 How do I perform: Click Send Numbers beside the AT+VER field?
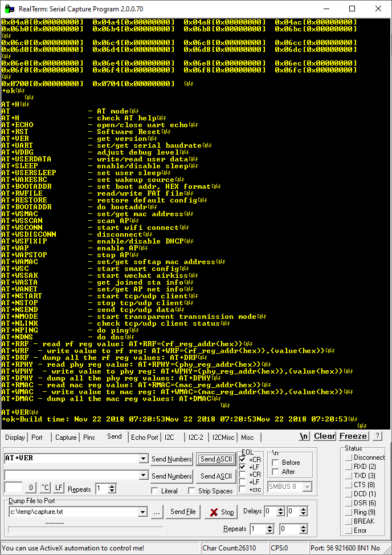[172, 459]
